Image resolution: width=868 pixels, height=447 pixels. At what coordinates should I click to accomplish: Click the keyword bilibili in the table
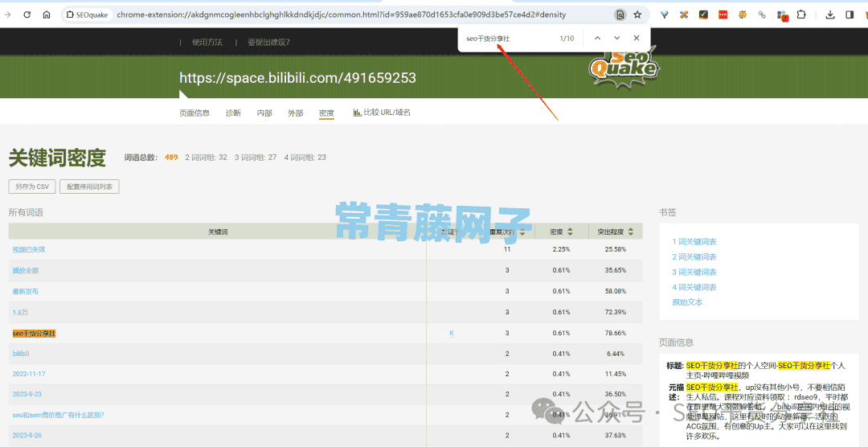20,354
